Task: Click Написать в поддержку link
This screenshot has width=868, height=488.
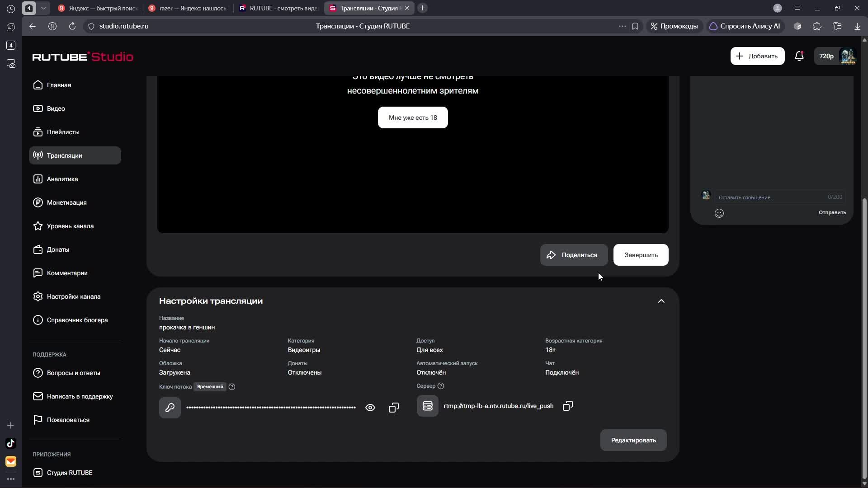Action: (x=75, y=396)
